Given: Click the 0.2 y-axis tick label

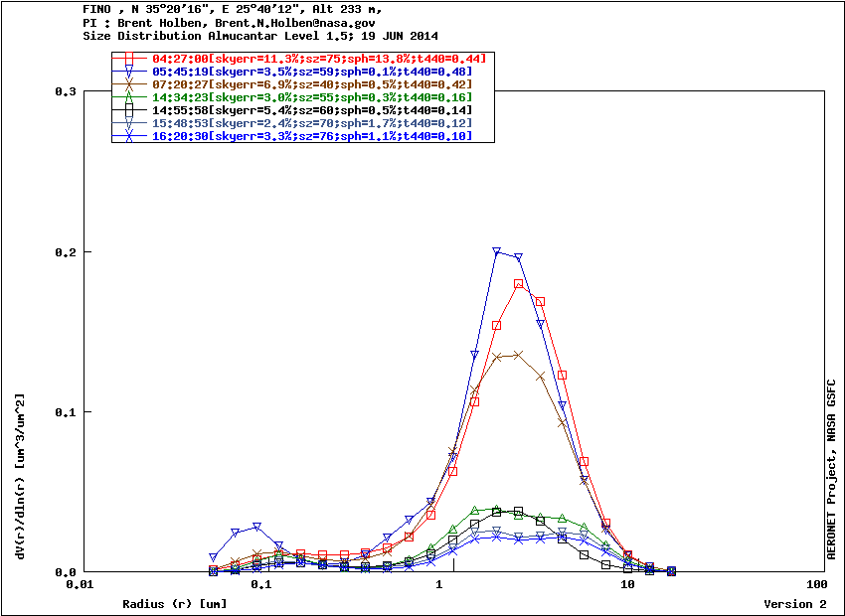Looking at the screenshot, I should coord(66,252).
